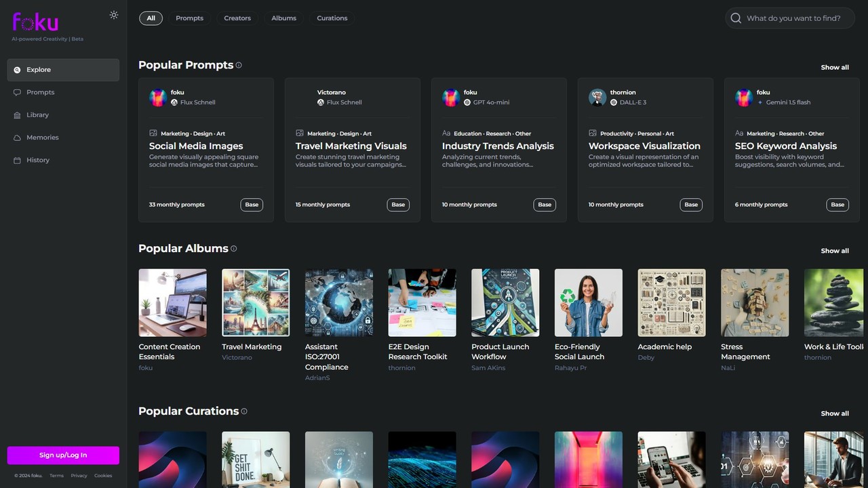Image resolution: width=868 pixels, height=488 pixels.
Task: Click Base button on Social Media Images card
Action: [x=252, y=205]
